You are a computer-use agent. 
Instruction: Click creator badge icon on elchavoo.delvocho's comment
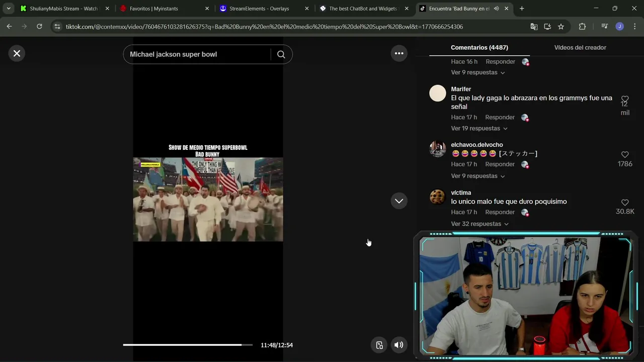[x=525, y=165]
